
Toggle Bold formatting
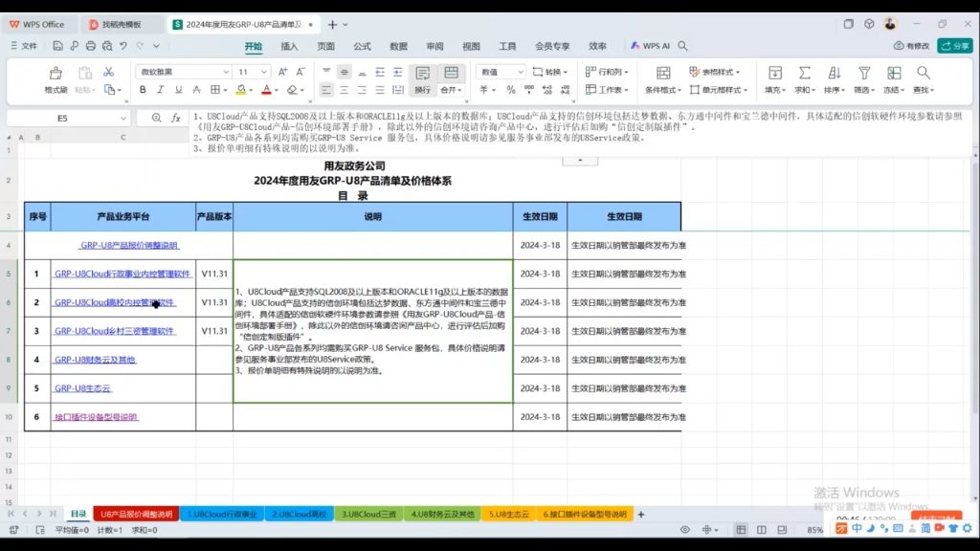[143, 90]
